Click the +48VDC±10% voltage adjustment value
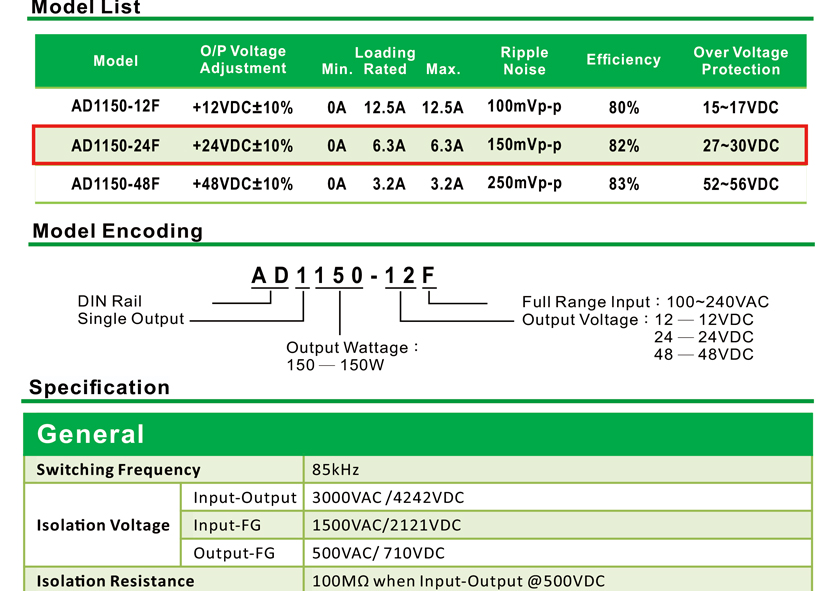 242,184
